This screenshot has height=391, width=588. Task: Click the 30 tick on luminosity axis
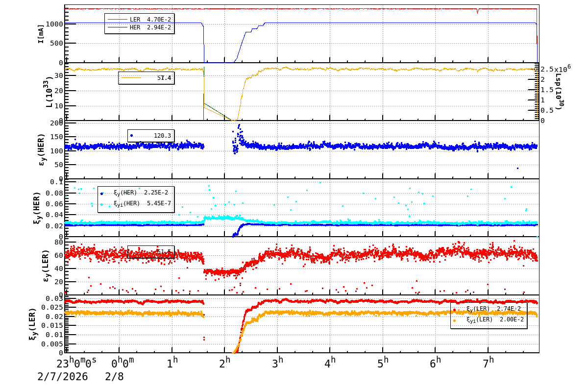59,75
